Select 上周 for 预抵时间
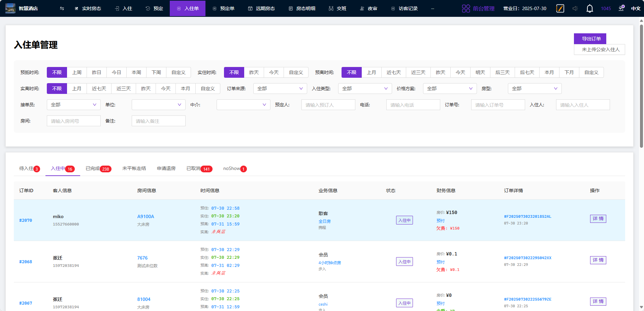This screenshot has width=644, height=311. (77, 72)
